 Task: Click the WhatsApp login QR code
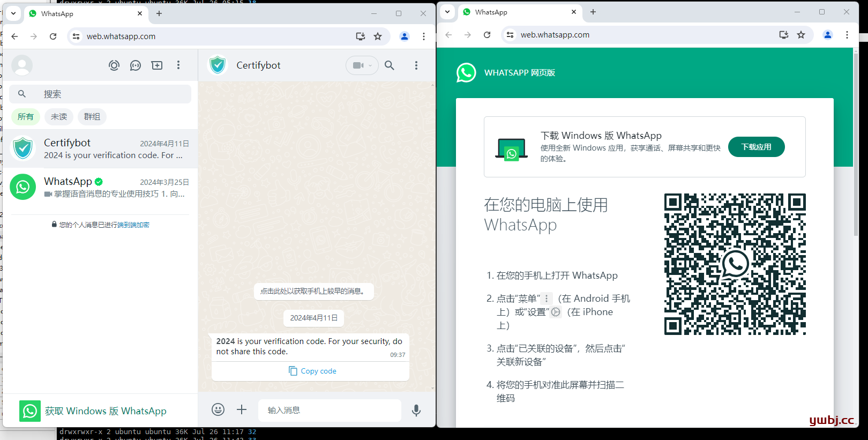click(x=735, y=264)
